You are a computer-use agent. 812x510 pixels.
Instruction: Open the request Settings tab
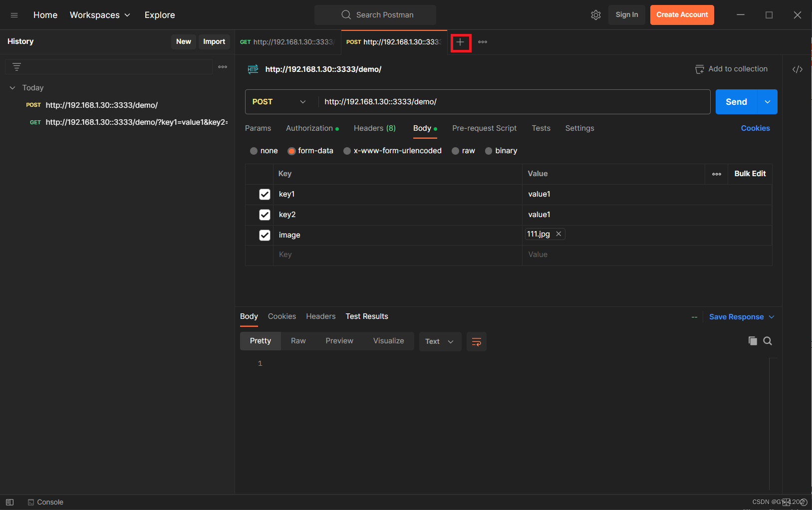point(579,128)
